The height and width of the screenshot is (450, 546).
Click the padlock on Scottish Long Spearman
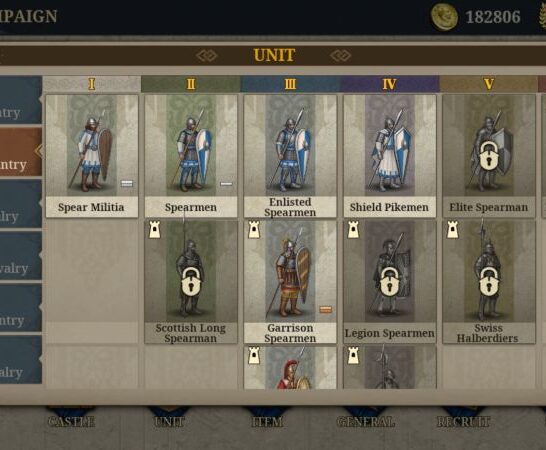[191, 282]
